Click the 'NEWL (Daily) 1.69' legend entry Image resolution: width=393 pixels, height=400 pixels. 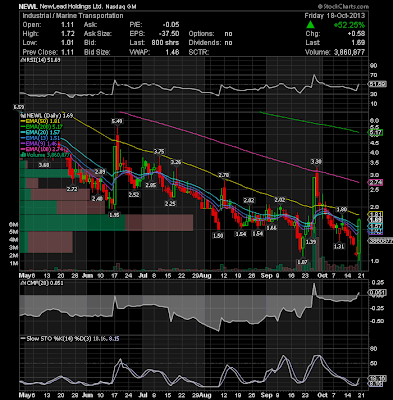pyautogui.click(x=48, y=116)
